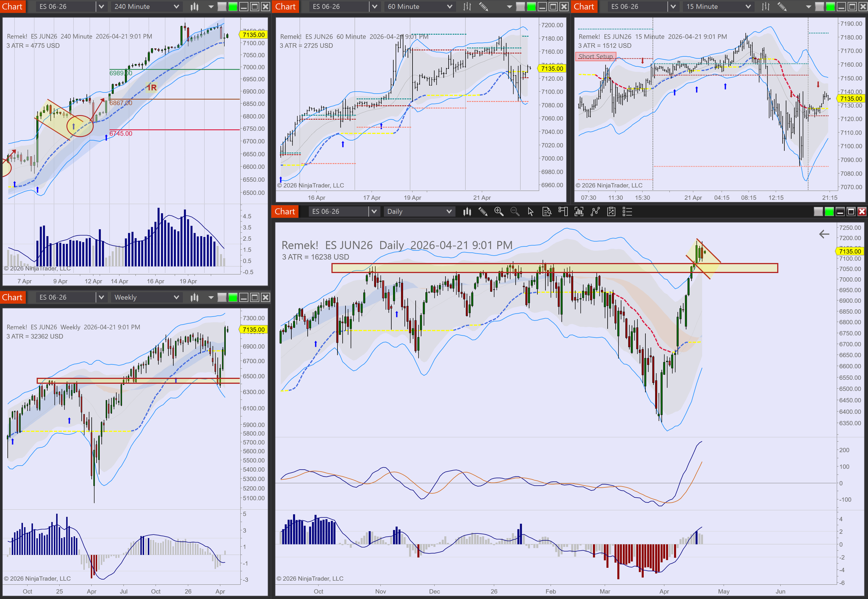The width and height of the screenshot is (868, 599).
Task: Click the Chart tab of Weekly window
Action: [12, 297]
